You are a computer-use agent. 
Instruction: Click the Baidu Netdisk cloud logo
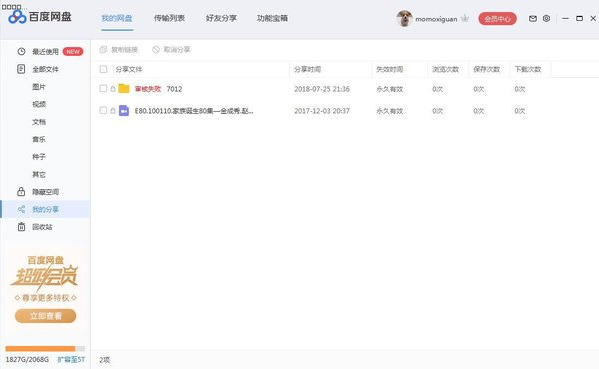[17, 17]
